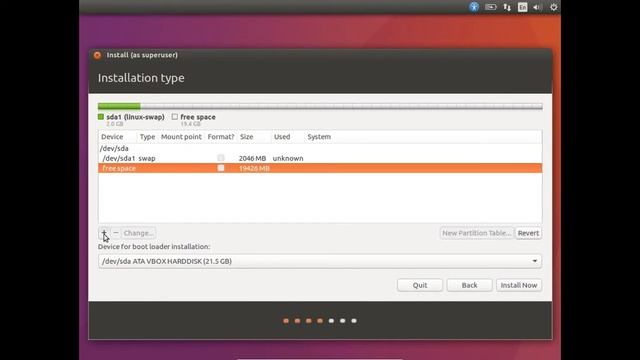Click the Change... button
This screenshot has width=640, height=360.
coord(138,233)
